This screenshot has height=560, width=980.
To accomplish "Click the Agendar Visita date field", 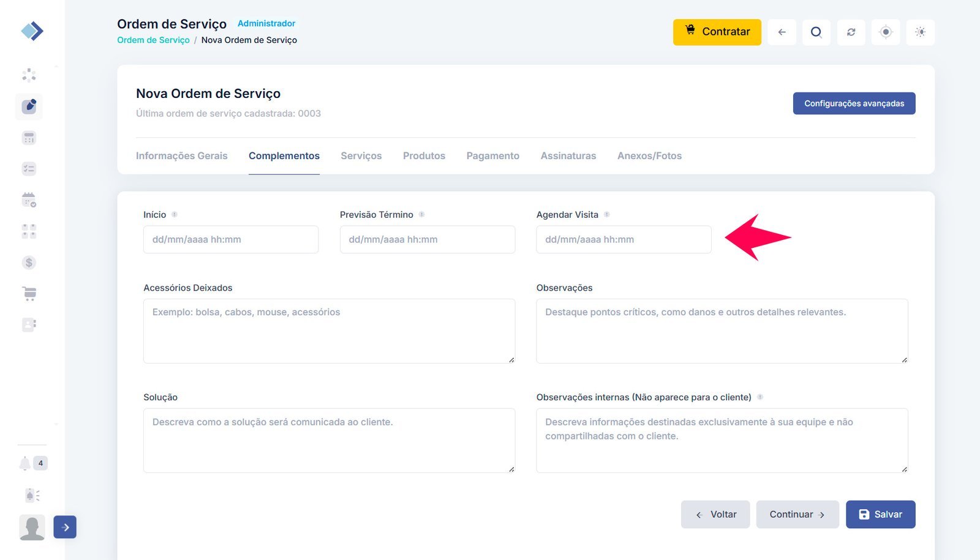I will click(623, 239).
